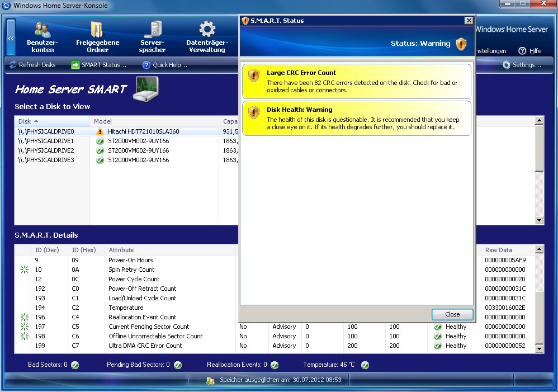Select the Ultra DMA CRC Error Count attribute
The image size is (558, 392).
pyautogui.click(x=145, y=346)
